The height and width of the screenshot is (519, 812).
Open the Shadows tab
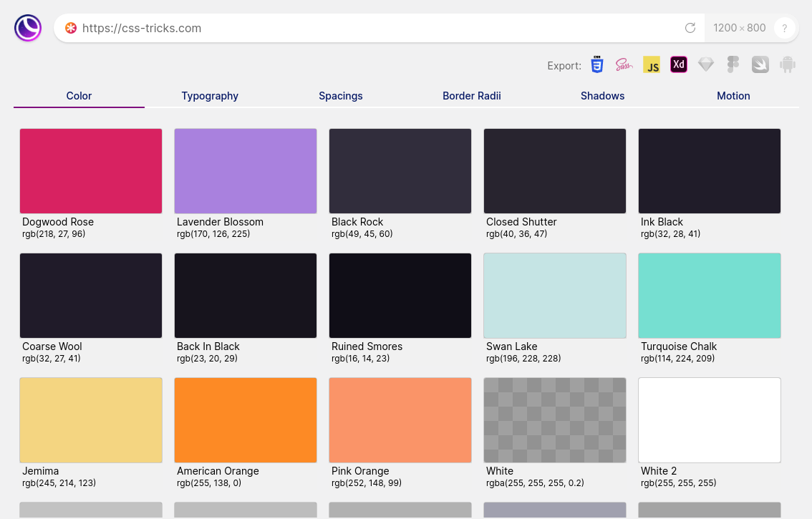tap(602, 96)
